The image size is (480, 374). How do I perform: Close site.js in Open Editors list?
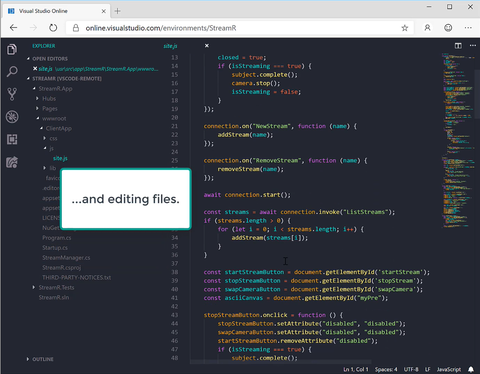35,68
